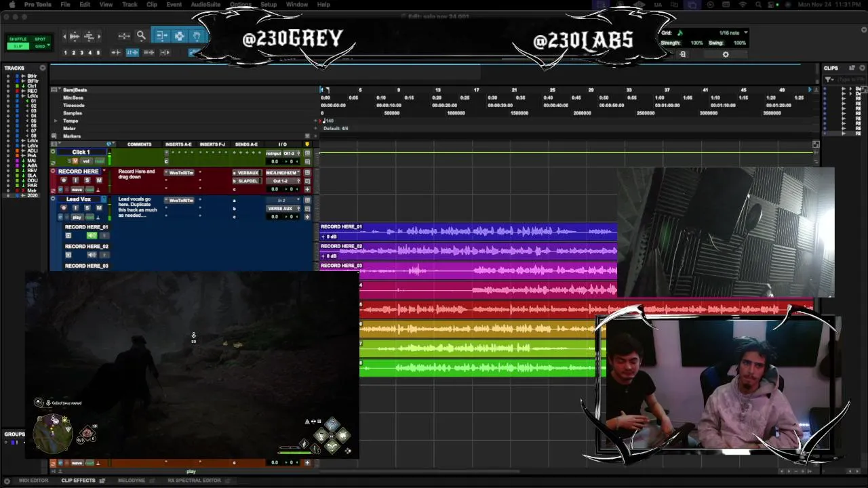
Task: Select REC track in Tracks list
Action: [x=32, y=91]
